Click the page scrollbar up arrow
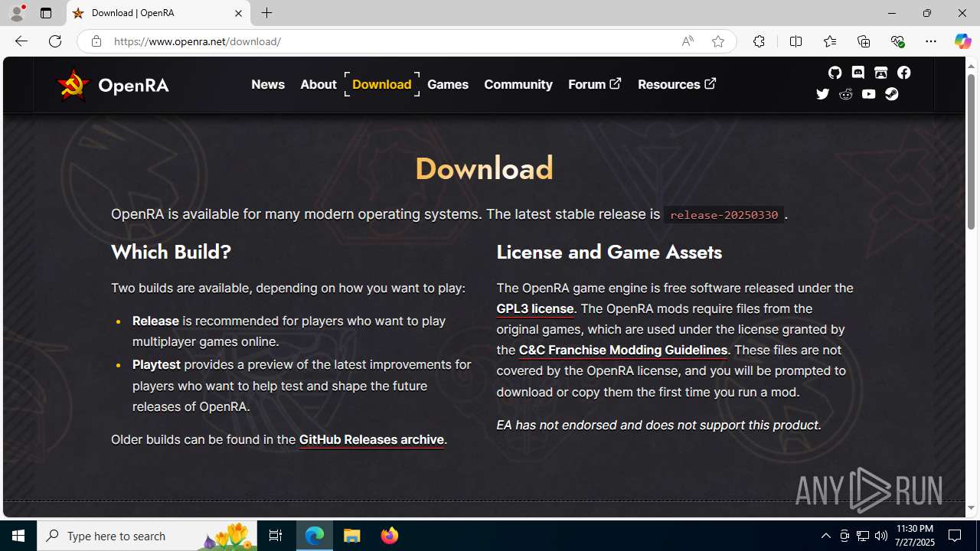 972,67
